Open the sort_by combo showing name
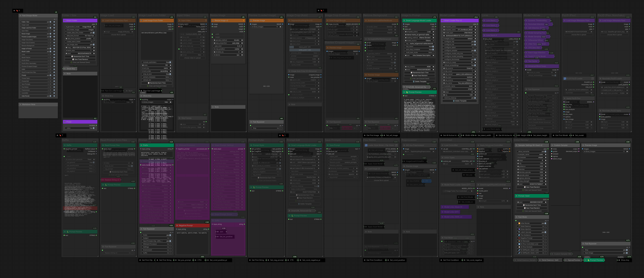The height and width of the screenshot is (278, 644). [156, 68]
